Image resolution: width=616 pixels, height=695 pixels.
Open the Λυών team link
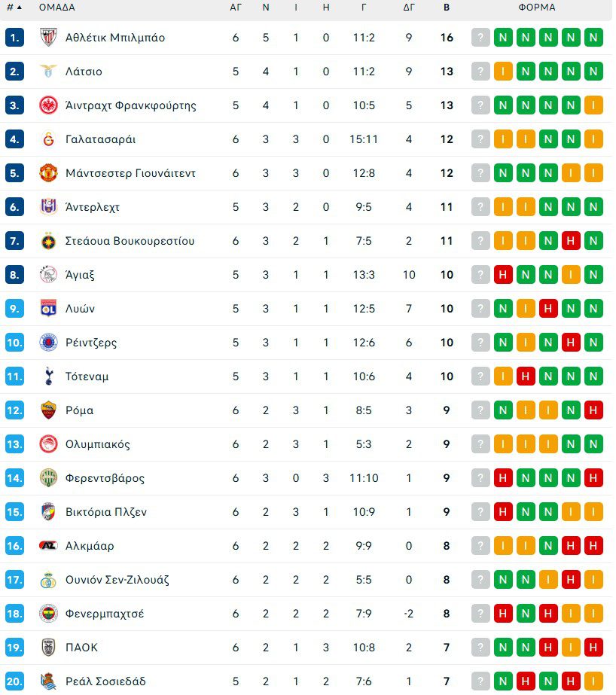click(x=80, y=309)
